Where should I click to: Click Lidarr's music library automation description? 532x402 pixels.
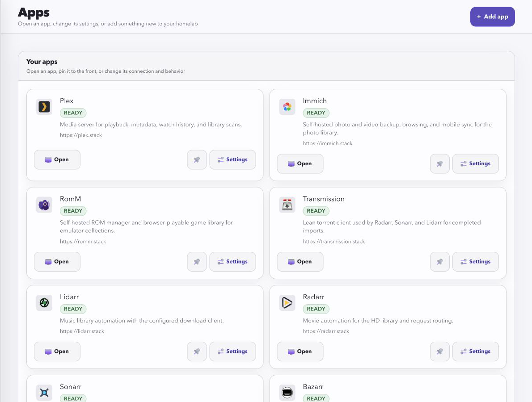(141, 320)
